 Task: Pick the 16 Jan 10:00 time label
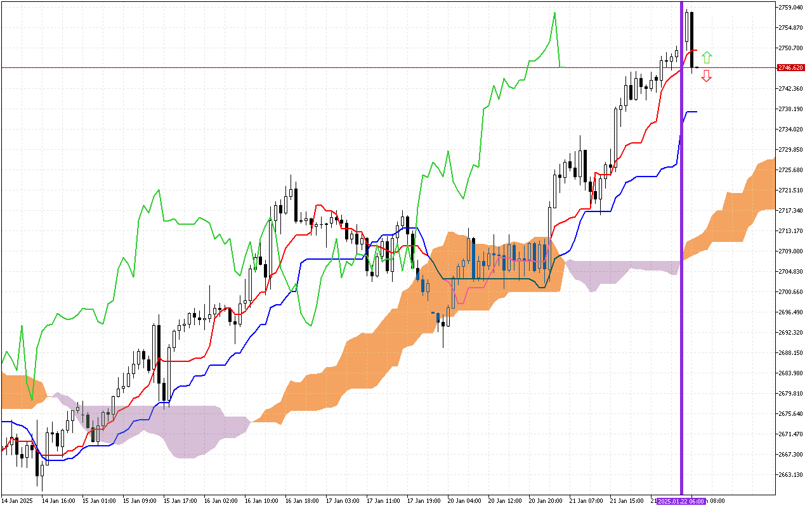coord(262,501)
